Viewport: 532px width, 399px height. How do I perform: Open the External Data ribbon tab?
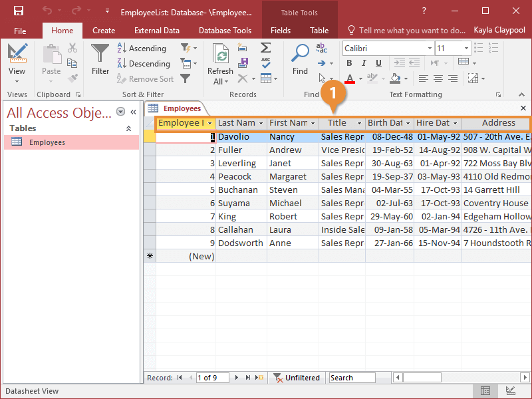(x=156, y=31)
